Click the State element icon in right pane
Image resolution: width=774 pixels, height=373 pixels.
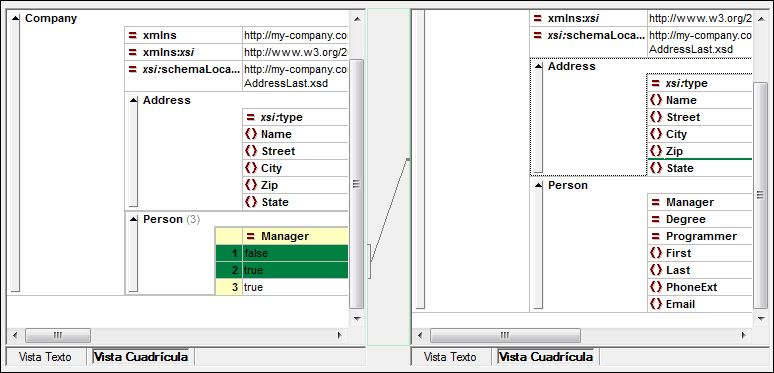[656, 168]
